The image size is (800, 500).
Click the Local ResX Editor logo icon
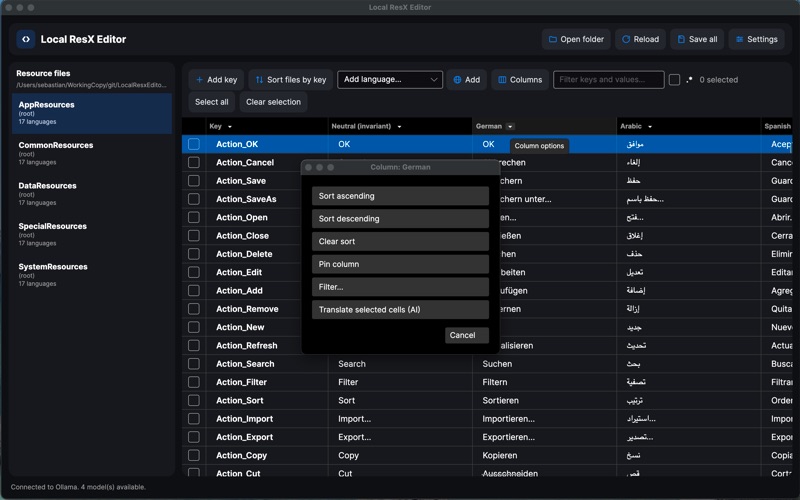coord(26,39)
